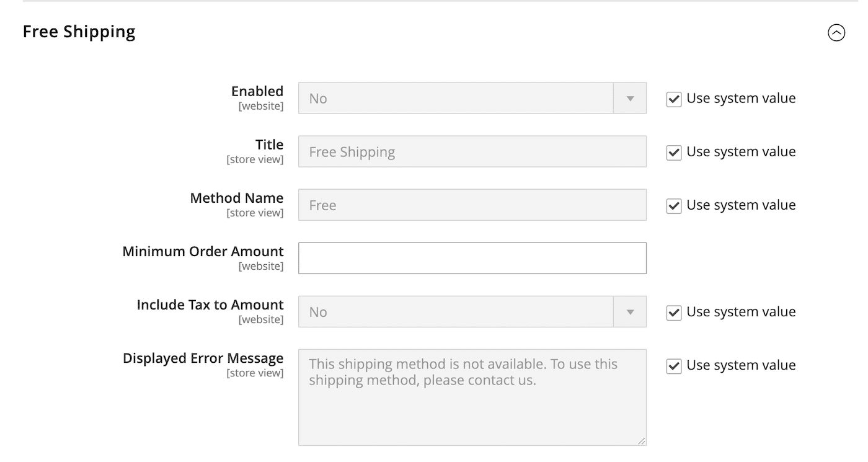Viewport: 868px width, 462px height.
Task: Select the Title text field
Action: point(471,151)
